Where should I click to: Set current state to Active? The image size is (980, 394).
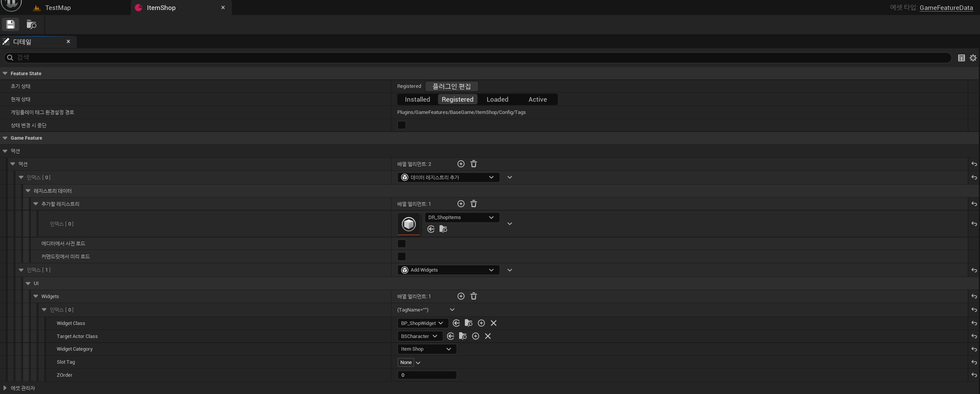click(x=537, y=99)
